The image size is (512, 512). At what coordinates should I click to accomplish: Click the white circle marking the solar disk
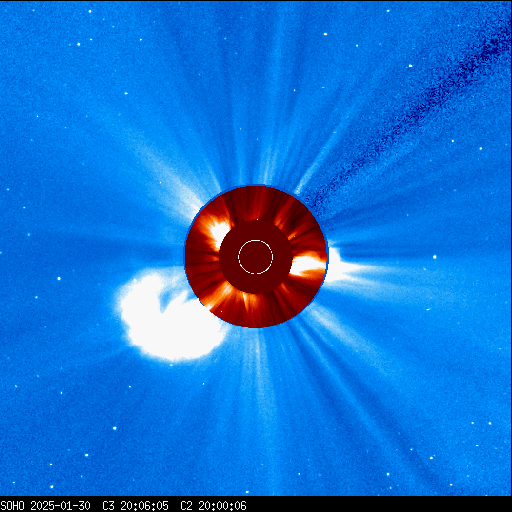[256, 257]
